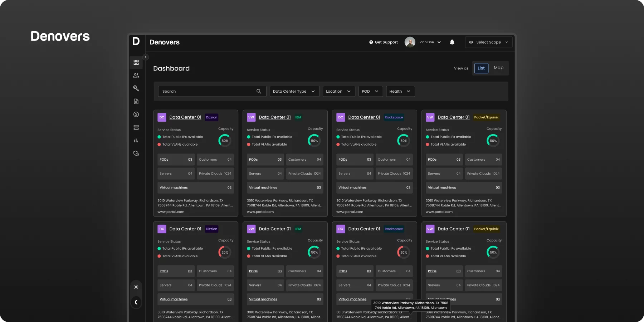The height and width of the screenshot is (322, 644).
Task: Switch to dark mode moon toggle
Action: click(136, 302)
